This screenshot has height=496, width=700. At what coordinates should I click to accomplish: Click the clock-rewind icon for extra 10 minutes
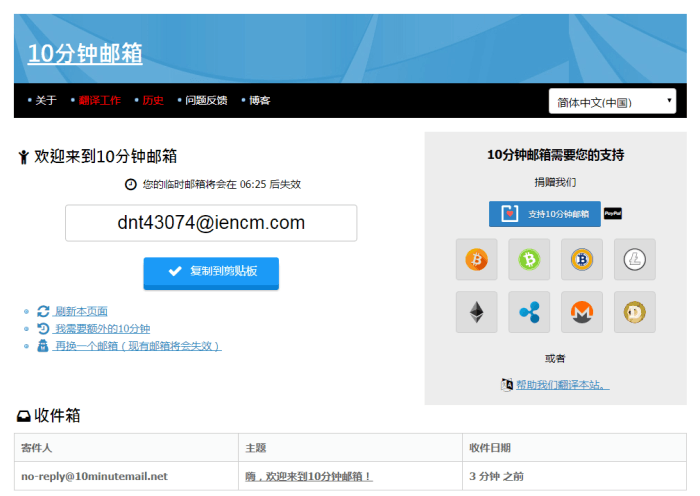click(x=43, y=329)
